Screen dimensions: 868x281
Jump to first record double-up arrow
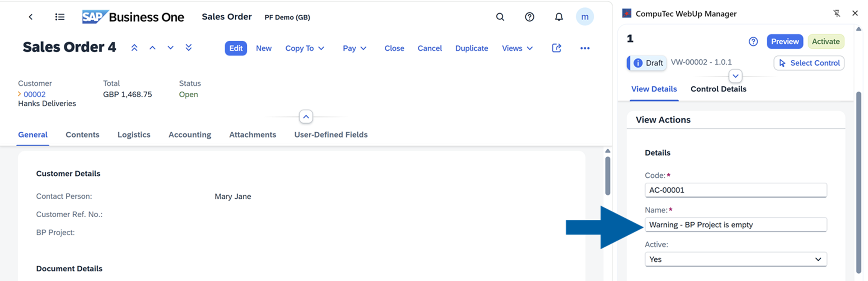coord(134,48)
